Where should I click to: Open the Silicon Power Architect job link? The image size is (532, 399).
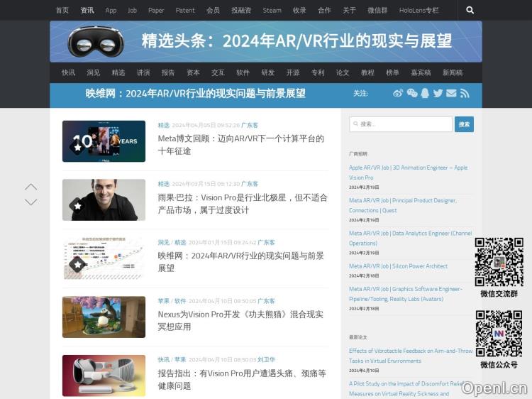(x=398, y=266)
